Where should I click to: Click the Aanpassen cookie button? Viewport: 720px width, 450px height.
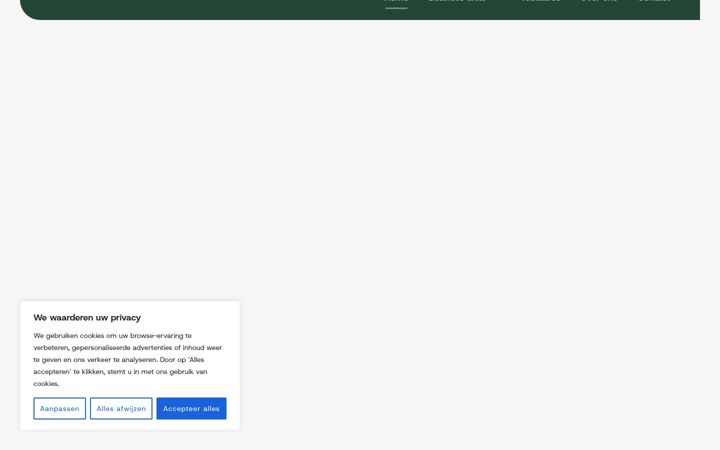point(59,408)
